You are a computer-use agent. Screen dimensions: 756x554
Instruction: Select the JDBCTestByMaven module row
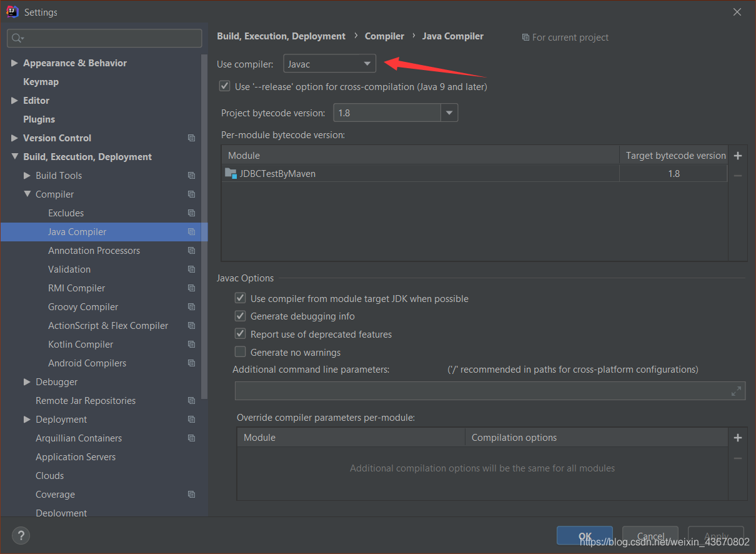[475, 174]
